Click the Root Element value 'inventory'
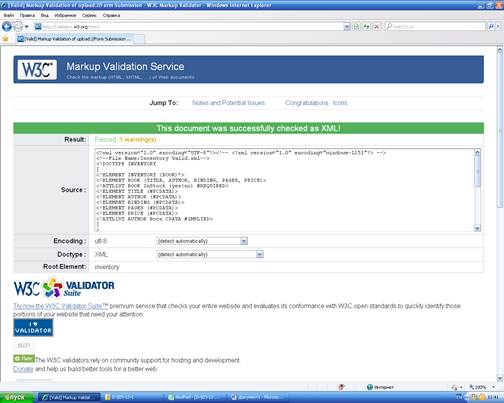The height and width of the screenshot is (403, 504). [x=107, y=267]
